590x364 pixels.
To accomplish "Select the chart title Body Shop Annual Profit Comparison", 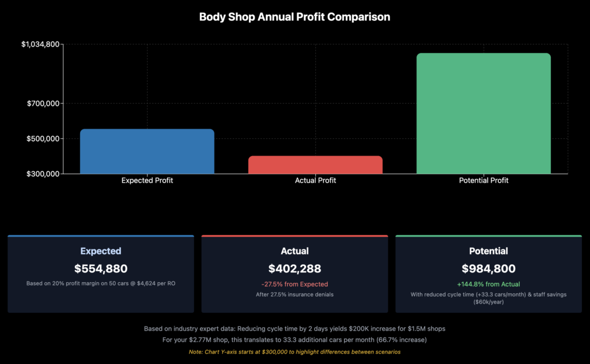I will point(294,17).
